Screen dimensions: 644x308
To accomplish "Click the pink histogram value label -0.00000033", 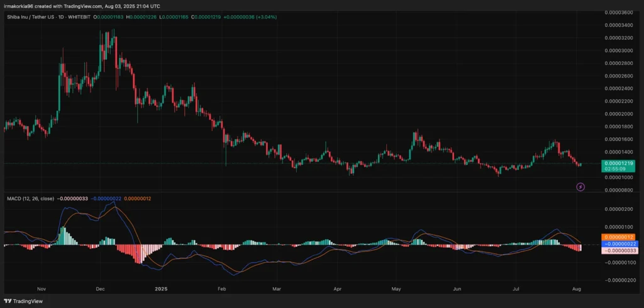I will tap(621, 251).
